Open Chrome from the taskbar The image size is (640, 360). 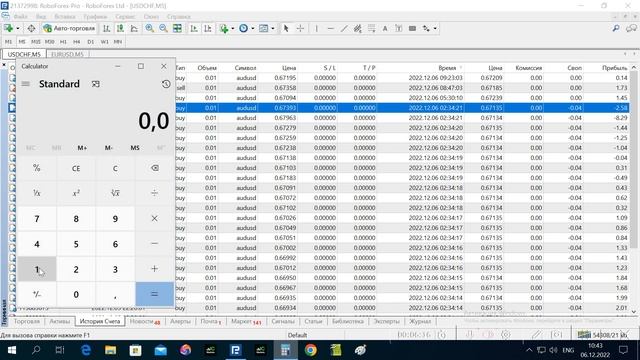tap(310, 350)
